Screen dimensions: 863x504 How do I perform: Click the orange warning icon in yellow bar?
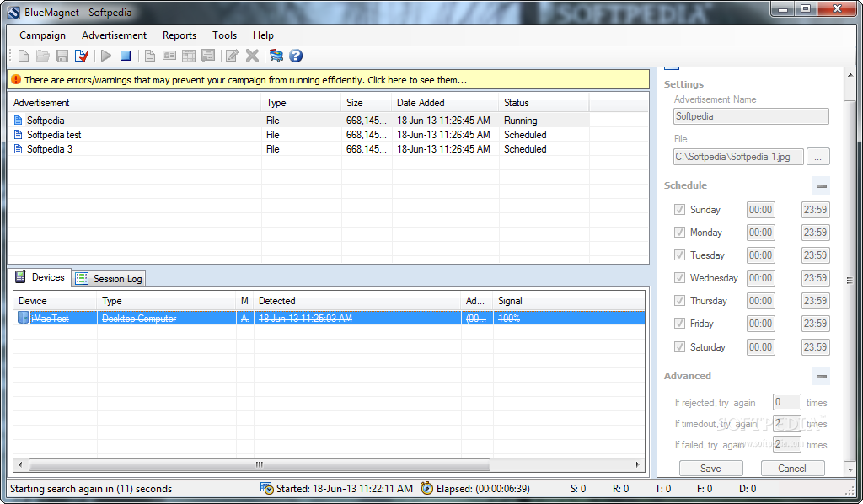point(16,80)
